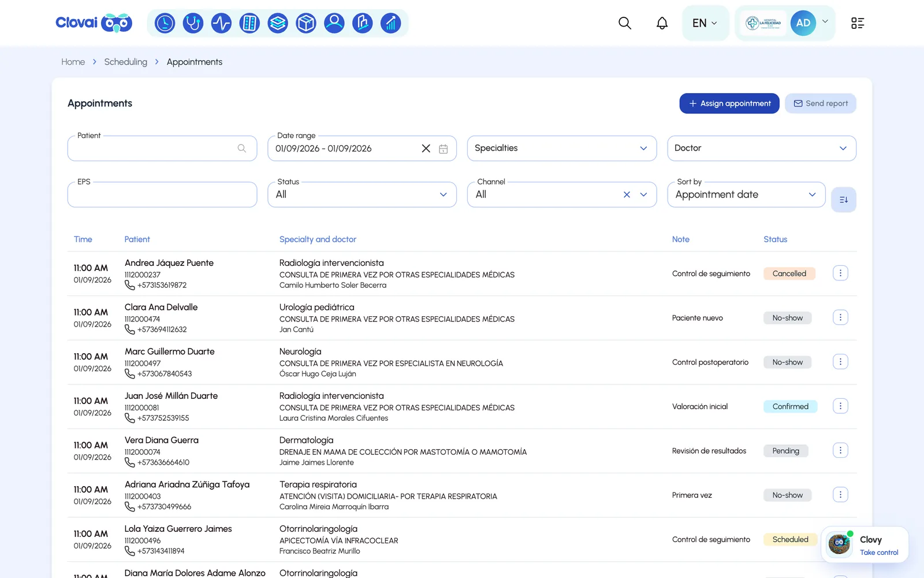The width and height of the screenshot is (924, 578).
Task: Open the EN language dropdown
Action: (705, 23)
